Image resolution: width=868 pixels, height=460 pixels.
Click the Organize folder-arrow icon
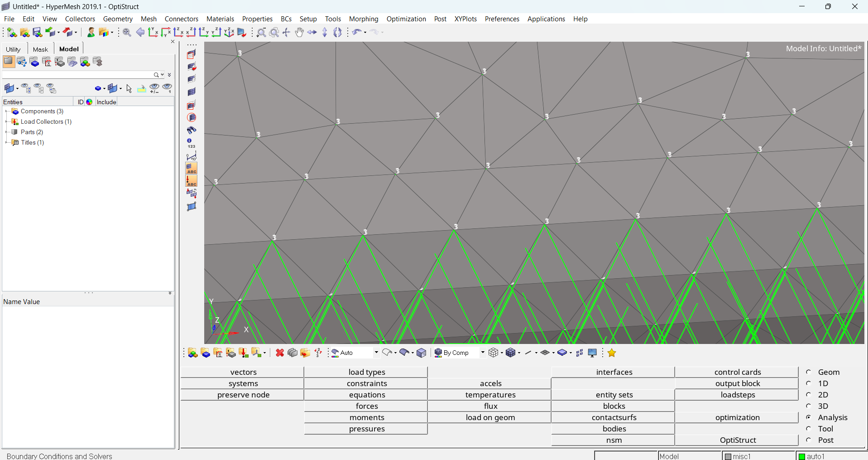pyautogui.click(x=305, y=353)
